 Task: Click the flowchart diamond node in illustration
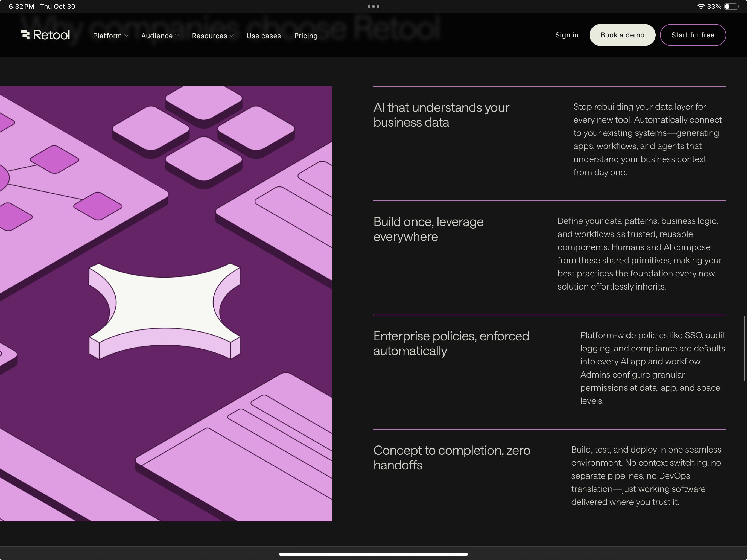(x=54, y=159)
